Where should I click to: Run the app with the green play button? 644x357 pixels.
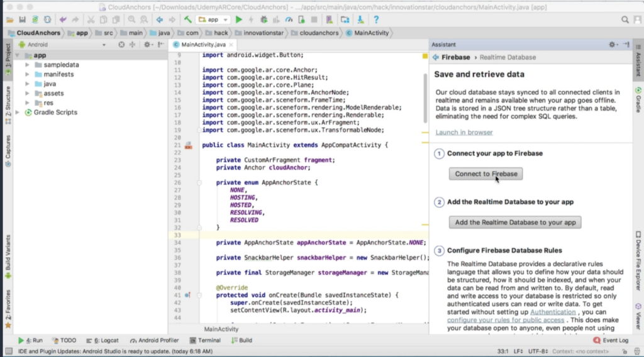239,20
